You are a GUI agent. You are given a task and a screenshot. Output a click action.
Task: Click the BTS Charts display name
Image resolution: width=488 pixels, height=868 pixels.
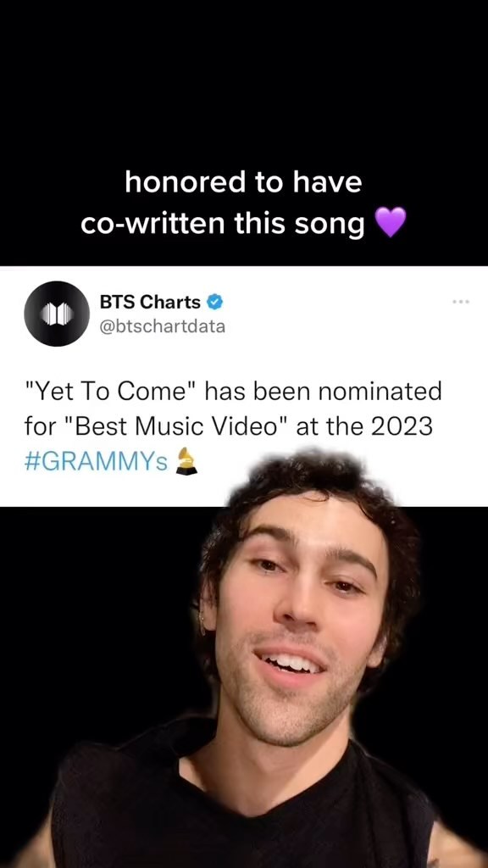(150, 302)
